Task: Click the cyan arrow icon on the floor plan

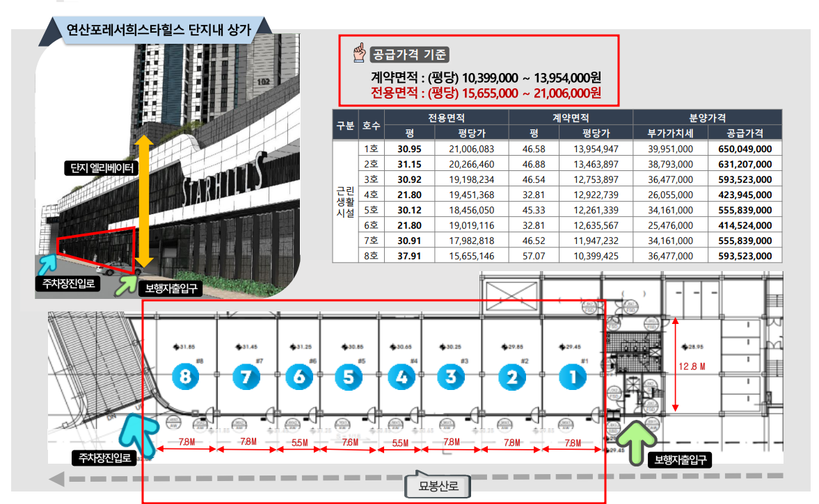Action: [x=138, y=435]
